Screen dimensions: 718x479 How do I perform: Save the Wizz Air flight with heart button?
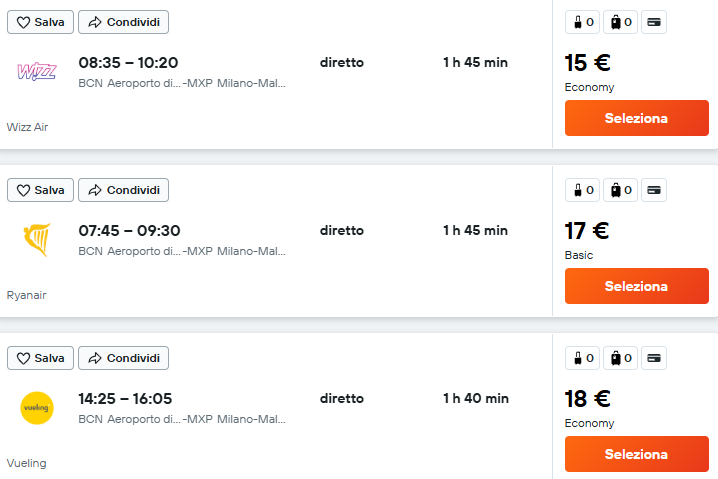40,22
